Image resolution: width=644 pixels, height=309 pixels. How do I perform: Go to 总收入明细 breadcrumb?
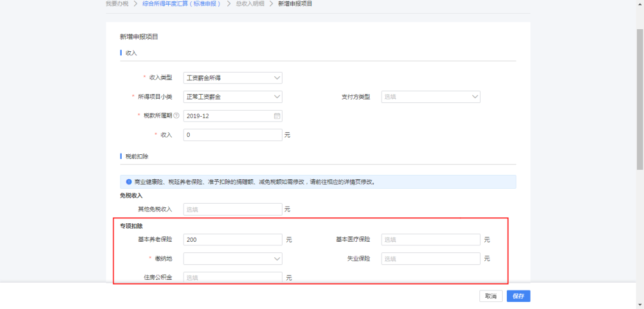(x=250, y=4)
